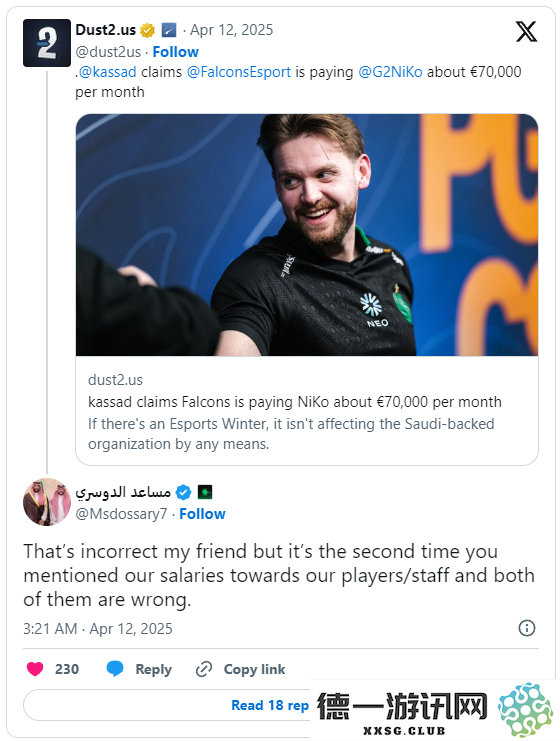Like the tweet with heart icon
The height and width of the screenshot is (741, 560).
coord(35,669)
